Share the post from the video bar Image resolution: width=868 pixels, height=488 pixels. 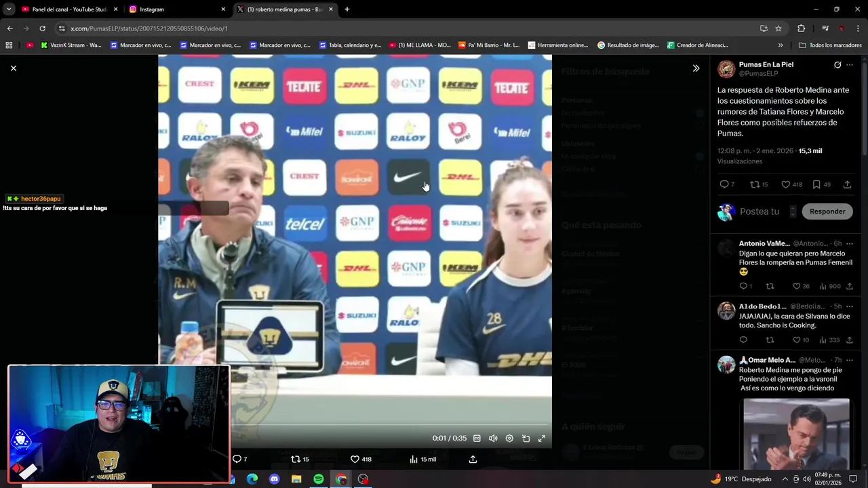pyautogui.click(x=473, y=460)
